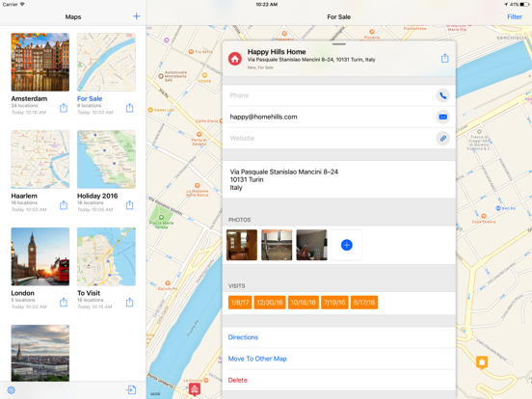Viewport: 532px width, 399px height.
Task: Open the London map thumbnail
Action: click(40, 256)
